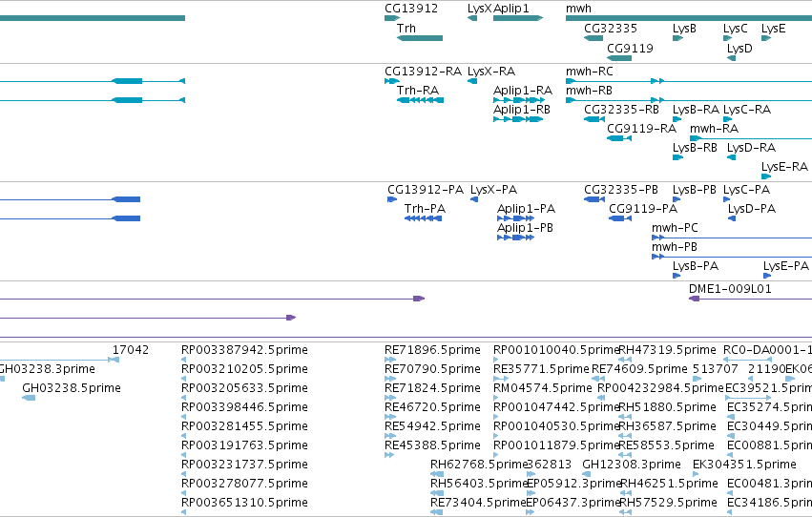Open EST RE71824.5prime
This screenshot has width=812, height=517.
pos(432,388)
